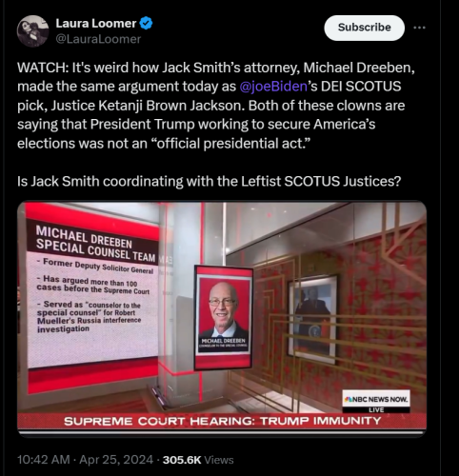Click the Trump Immunity banner in video
The height and width of the screenshot is (476, 459).
222,421
